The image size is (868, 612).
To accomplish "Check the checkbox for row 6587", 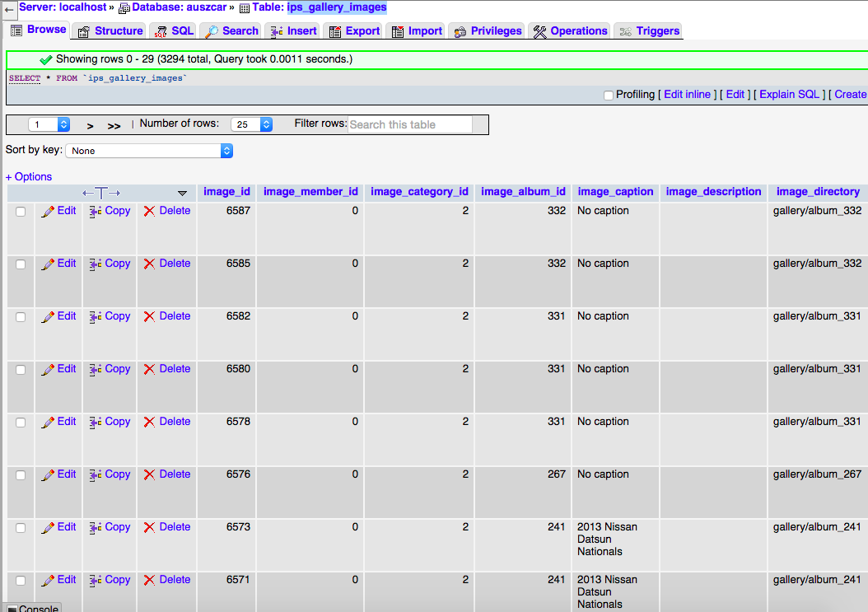I will 21,212.
